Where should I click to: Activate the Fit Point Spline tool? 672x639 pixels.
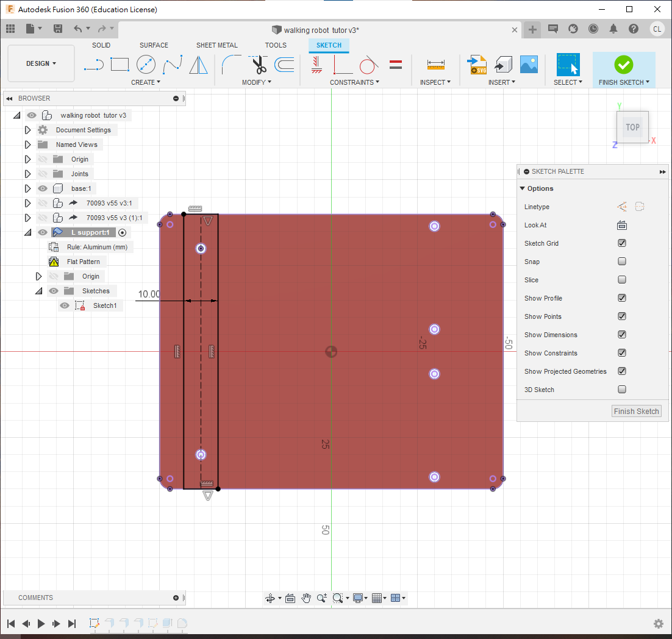click(172, 64)
